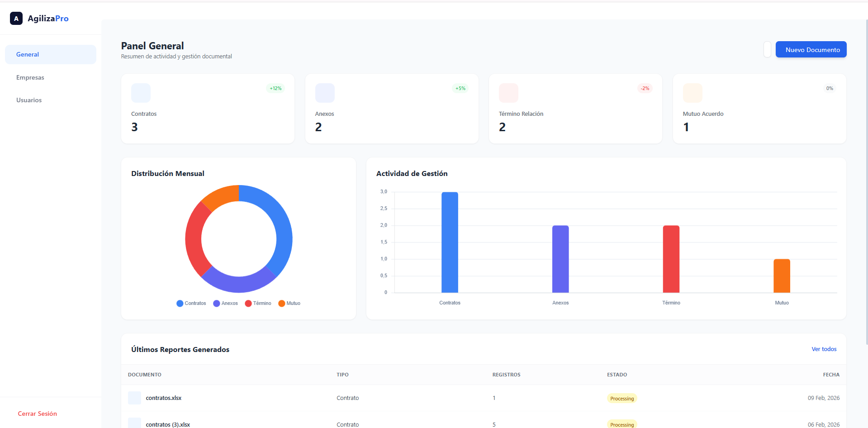The image size is (868, 428).
Task: Click the Mutuo Acuerdo card icon
Action: click(693, 93)
